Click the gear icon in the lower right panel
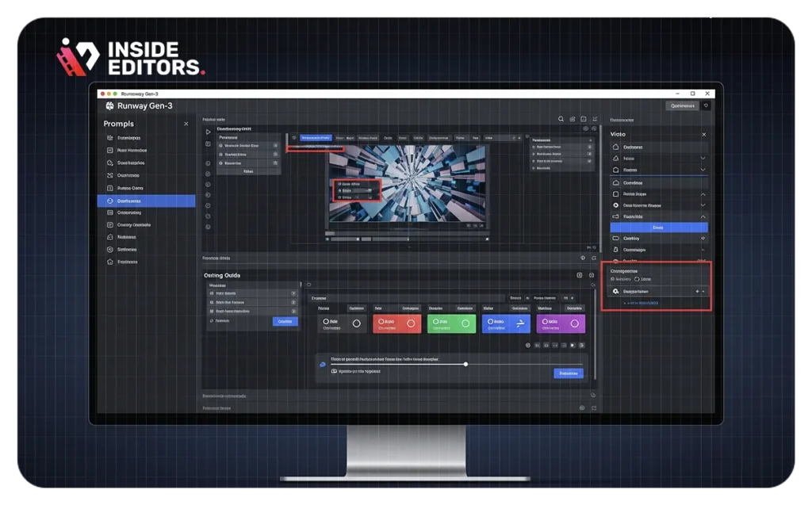 pos(615,292)
